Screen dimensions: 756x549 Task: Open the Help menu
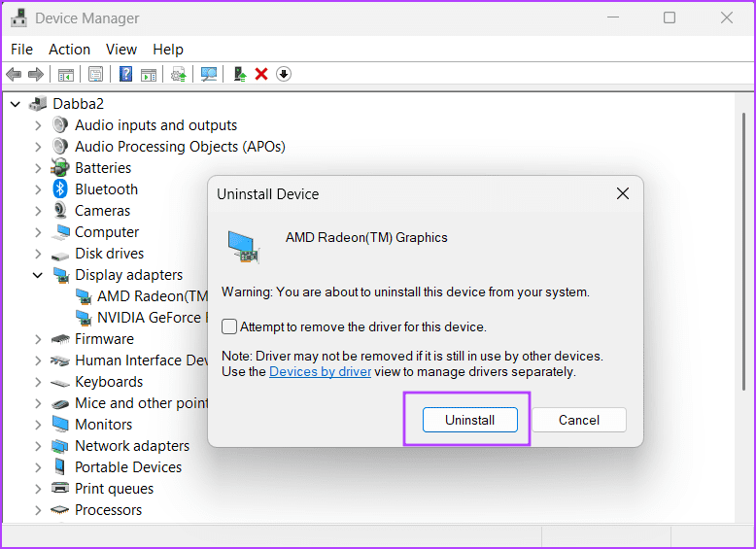click(x=168, y=50)
